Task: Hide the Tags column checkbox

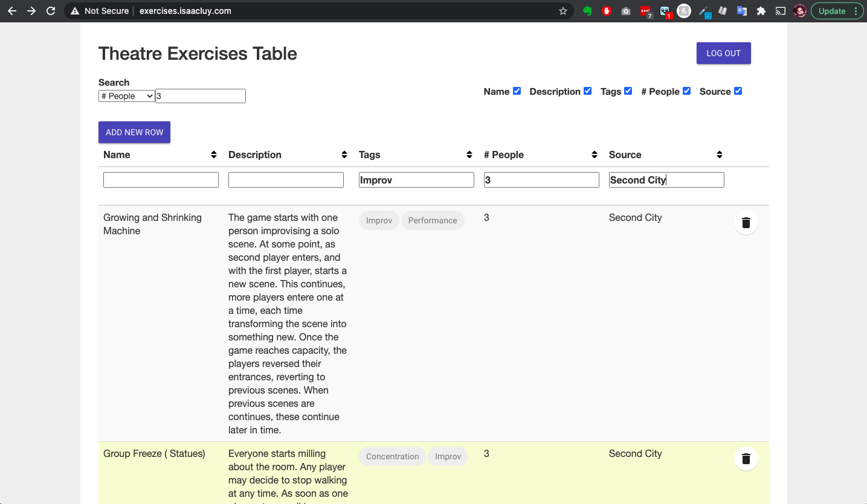Action: (x=628, y=91)
